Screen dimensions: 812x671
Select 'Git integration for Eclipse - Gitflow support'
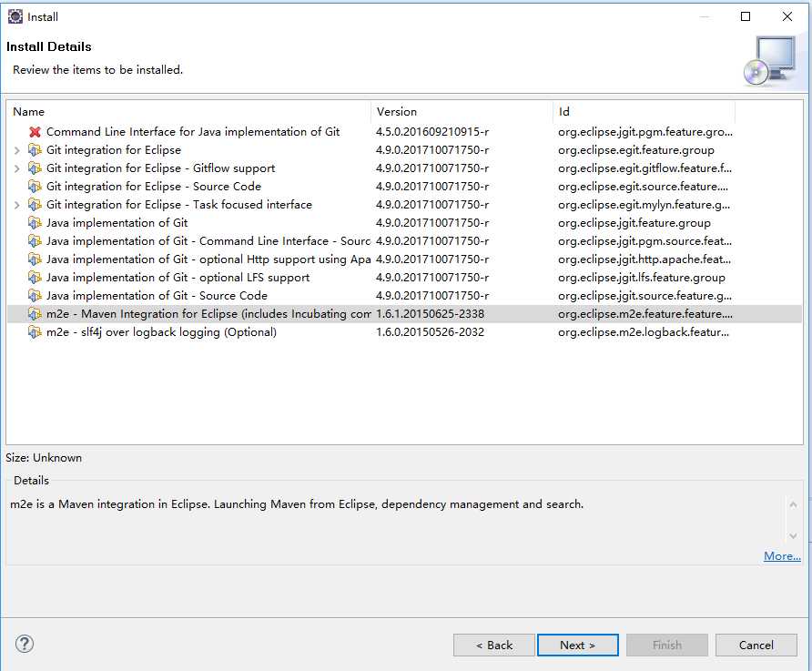click(x=161, y=168)
